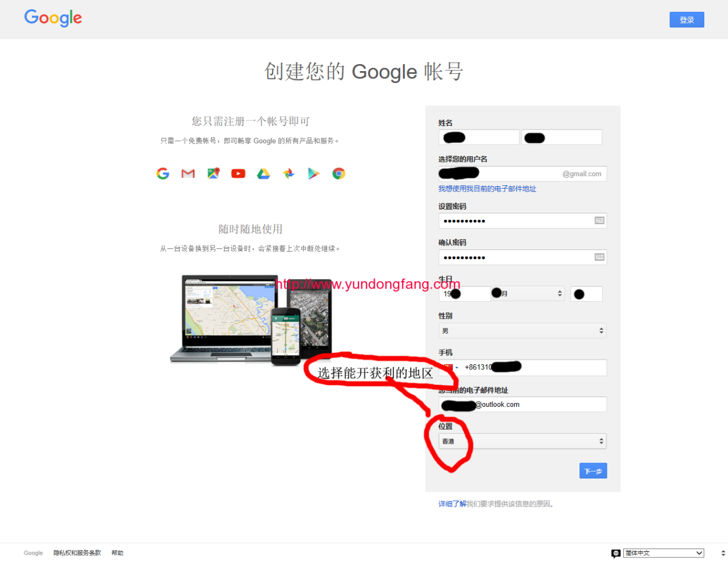This screenshot has width=728, height=562.
Task: Open the birthday month dropdown
Action: [x=528, y=294]
